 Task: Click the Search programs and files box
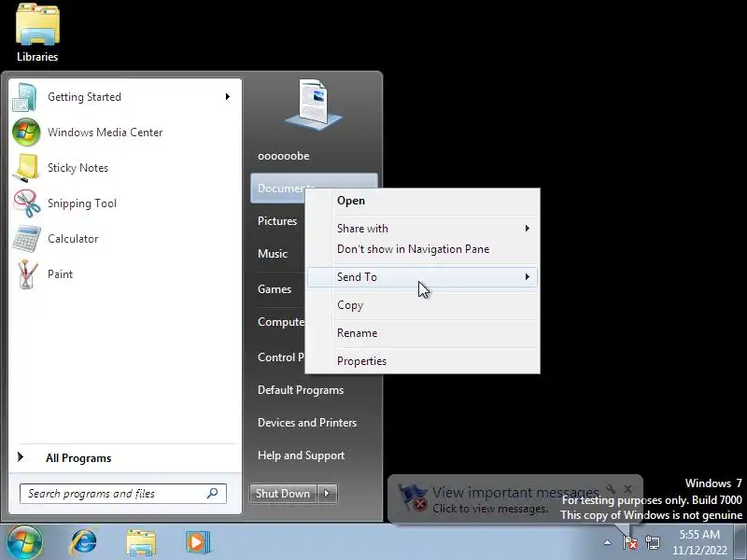(123, 494)
